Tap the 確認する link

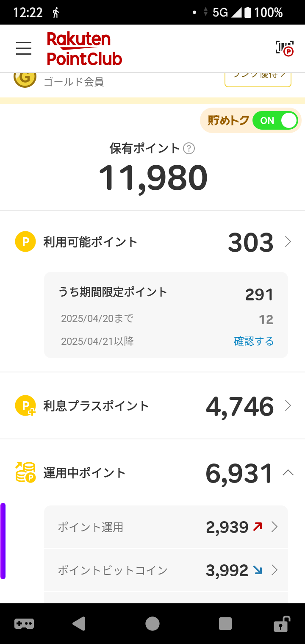point(254,341)
